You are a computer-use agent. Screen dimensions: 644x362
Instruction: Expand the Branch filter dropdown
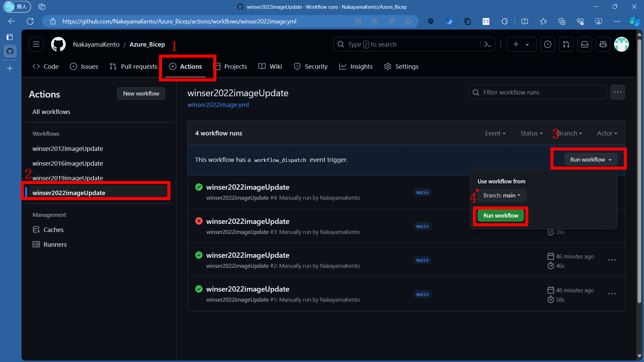coord(570,133)
